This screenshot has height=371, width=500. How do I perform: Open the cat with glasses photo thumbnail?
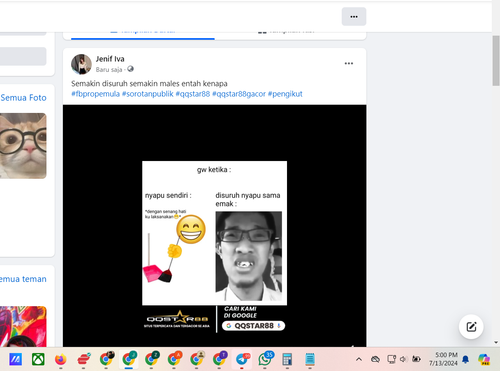[x=23, y=146]
